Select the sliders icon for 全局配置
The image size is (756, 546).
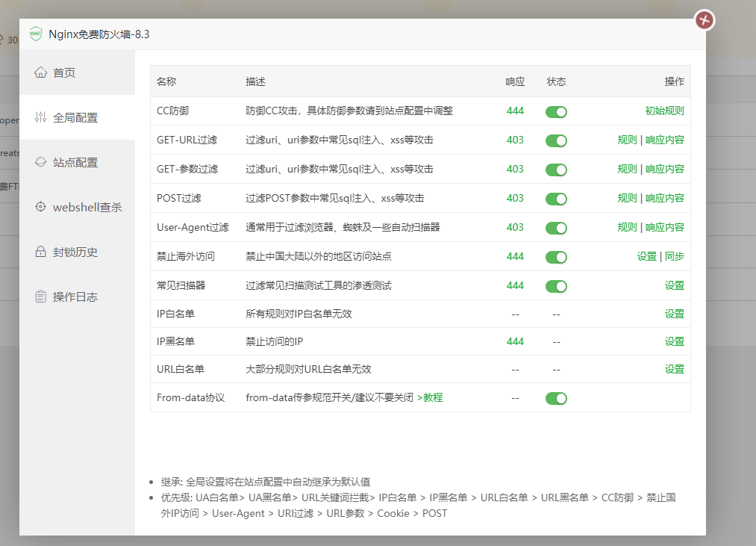(x=40, y=117)
